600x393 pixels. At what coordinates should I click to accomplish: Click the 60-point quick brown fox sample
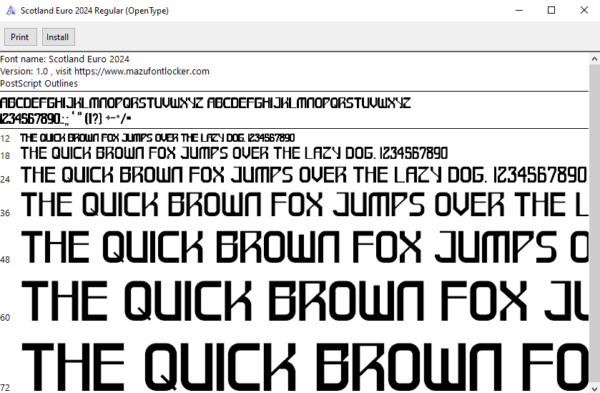(305, 301)
